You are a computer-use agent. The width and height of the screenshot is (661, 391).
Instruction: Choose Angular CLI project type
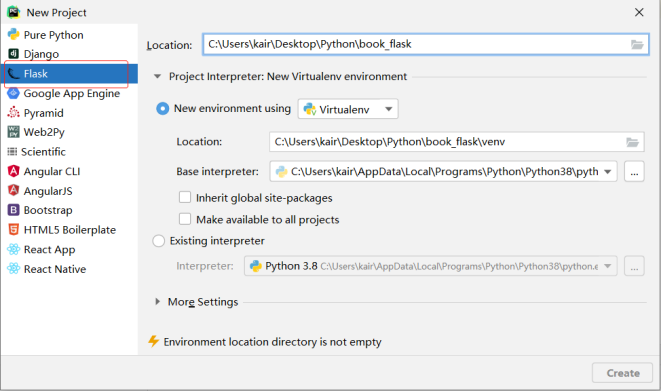[52, 171]
